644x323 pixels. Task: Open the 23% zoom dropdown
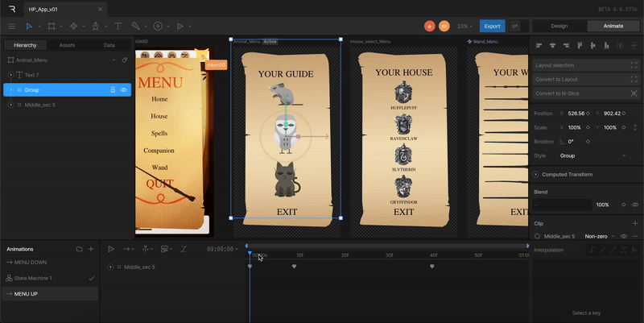(464, 26)
